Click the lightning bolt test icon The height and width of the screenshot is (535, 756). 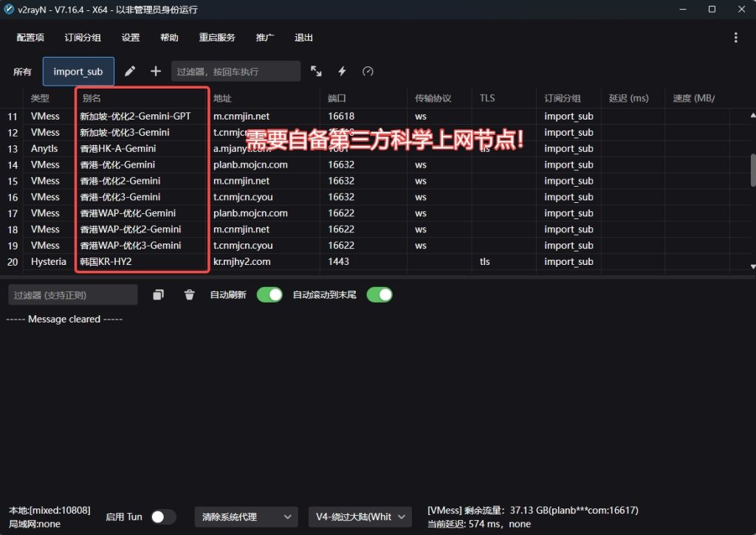click(342, 72)
